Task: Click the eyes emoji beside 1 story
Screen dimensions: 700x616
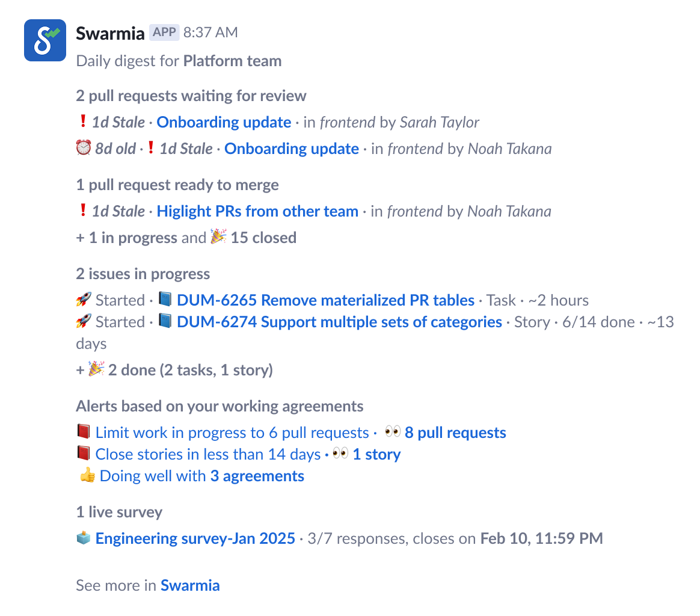Action: [340, 454]
